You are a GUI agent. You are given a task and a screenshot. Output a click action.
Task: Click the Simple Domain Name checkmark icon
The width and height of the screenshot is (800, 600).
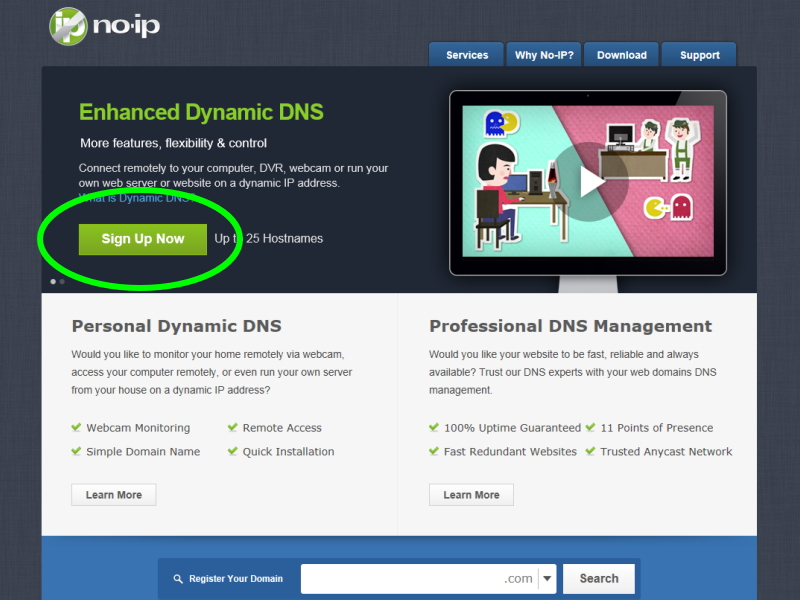77,451
